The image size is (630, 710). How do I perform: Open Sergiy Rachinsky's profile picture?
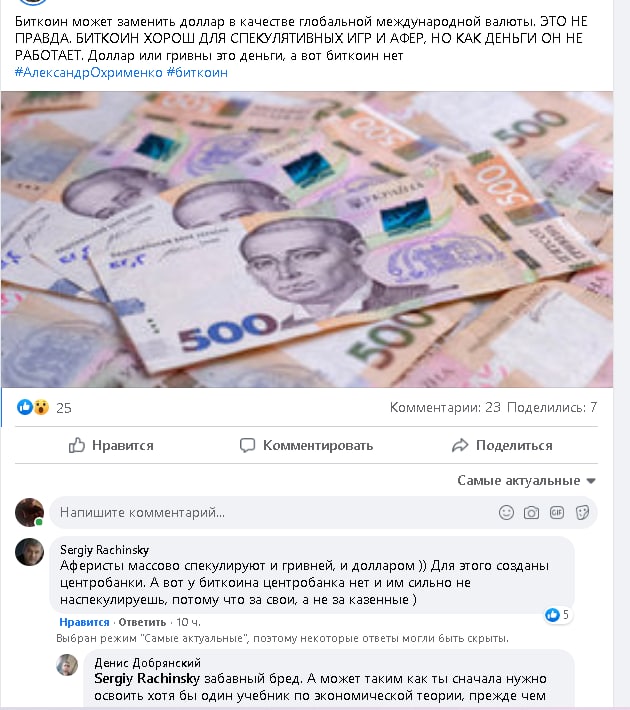coord(29,552)
